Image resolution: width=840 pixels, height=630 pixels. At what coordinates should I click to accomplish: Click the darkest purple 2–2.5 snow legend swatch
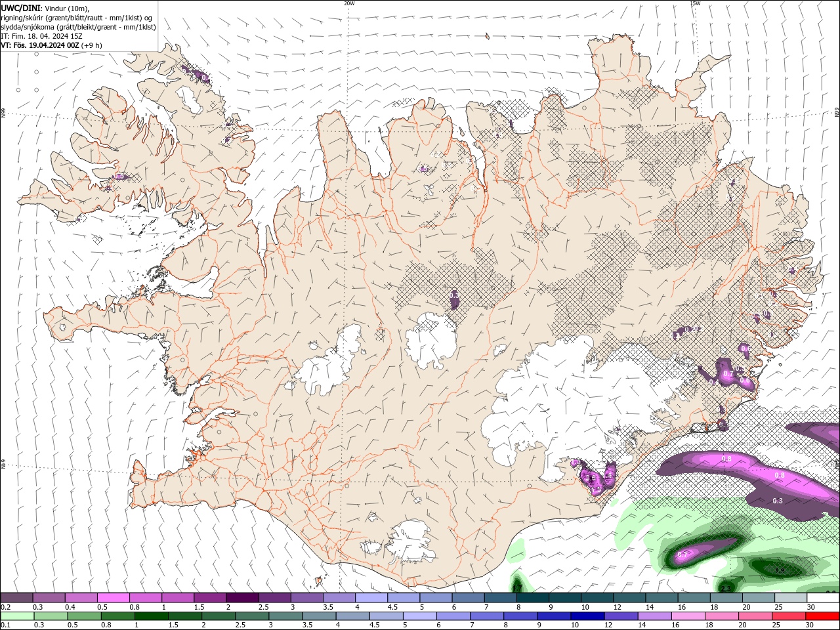pyautogui.click(x=241, y=598)
